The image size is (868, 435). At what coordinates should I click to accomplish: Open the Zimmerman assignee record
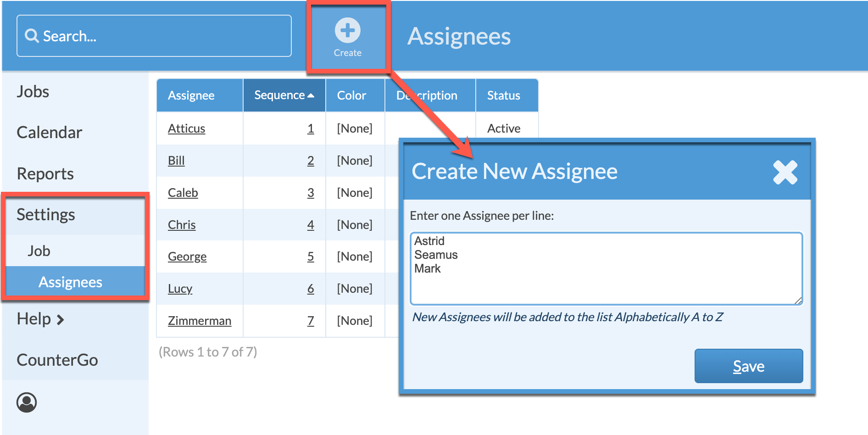(x=199, y=321)
